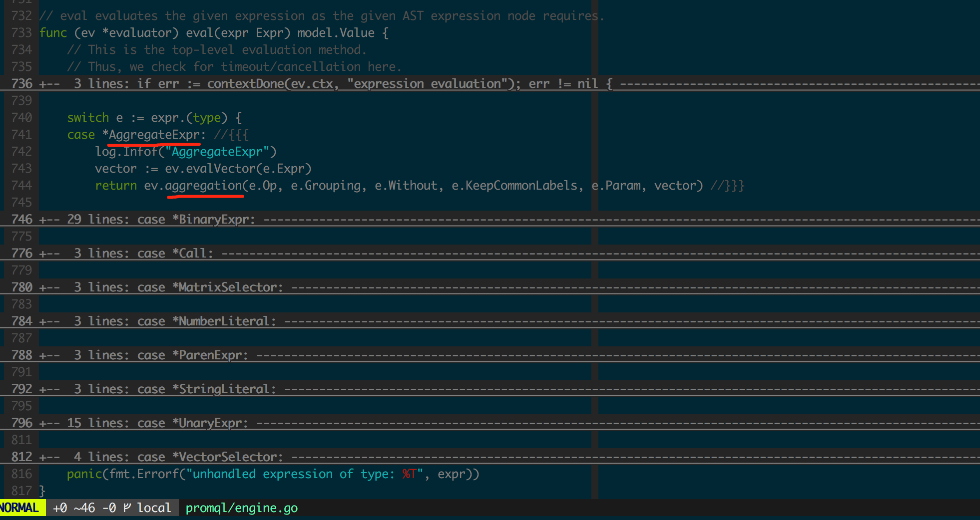This screenshot has width=980, height=520.
Task: Expand the StringLiteral case fold
Action: (175, 389)
